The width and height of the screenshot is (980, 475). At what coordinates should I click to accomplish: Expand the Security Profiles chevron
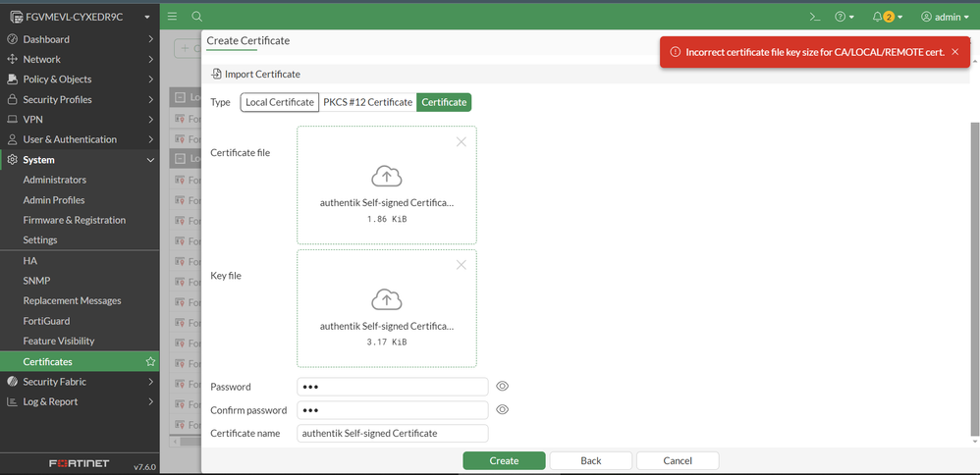tap(150, 99)
